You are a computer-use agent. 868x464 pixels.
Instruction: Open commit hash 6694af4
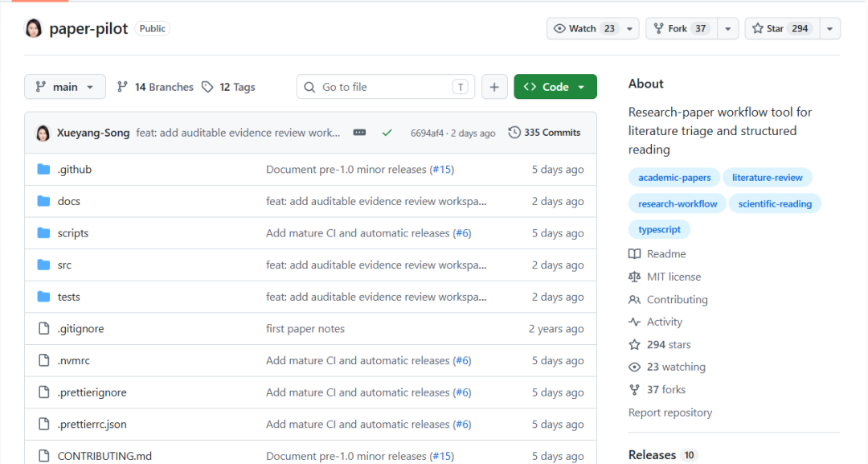[x=427, y=133]
